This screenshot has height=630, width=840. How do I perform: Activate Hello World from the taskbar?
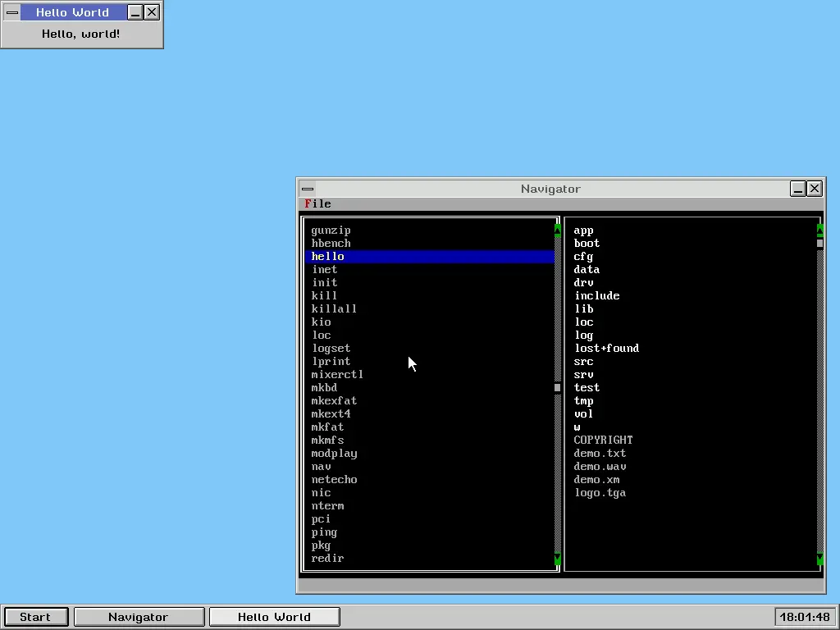274,617
